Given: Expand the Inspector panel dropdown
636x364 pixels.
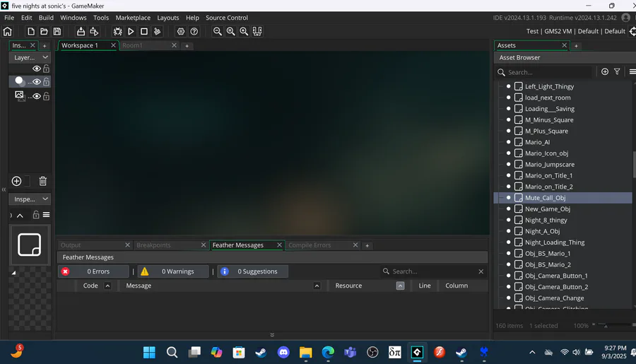Looking at the screenshot, I should [x=45, y=199].
